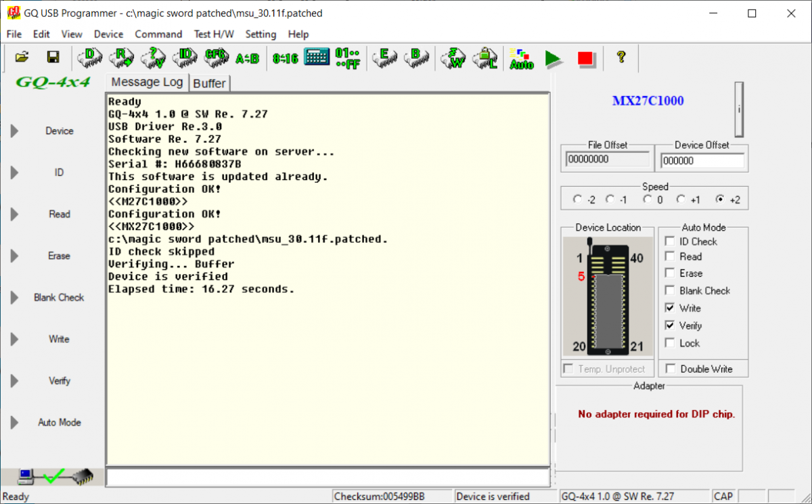Click the GQ USB Programmer title bar icon
Image resolution: width=812 pixels, height=504 pixels.
[14, 13]
